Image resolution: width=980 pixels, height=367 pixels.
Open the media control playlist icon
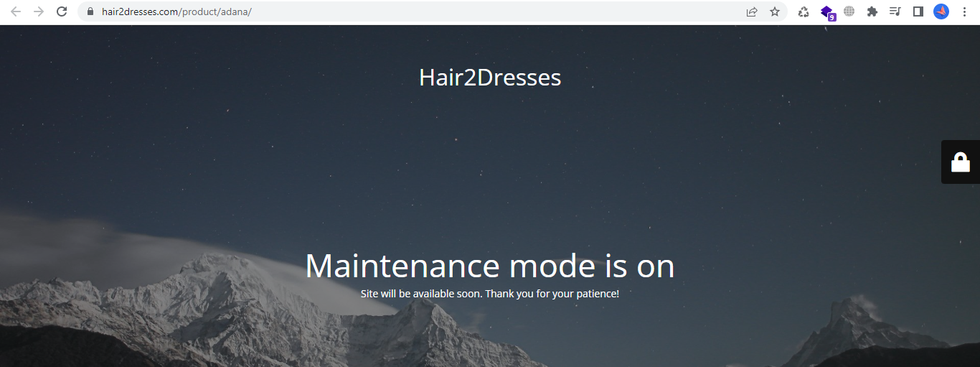coord(895,11)
